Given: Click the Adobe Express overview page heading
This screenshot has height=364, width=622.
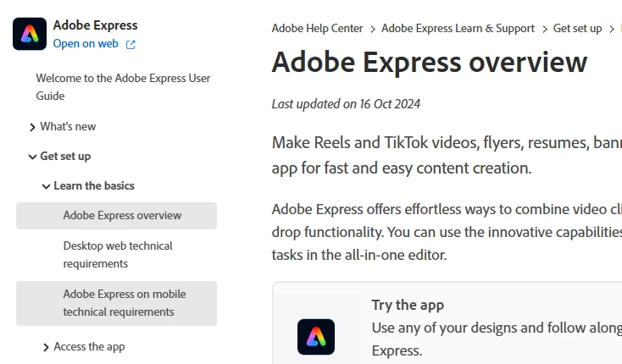Looking at the screenshot, I should [429, 63].
